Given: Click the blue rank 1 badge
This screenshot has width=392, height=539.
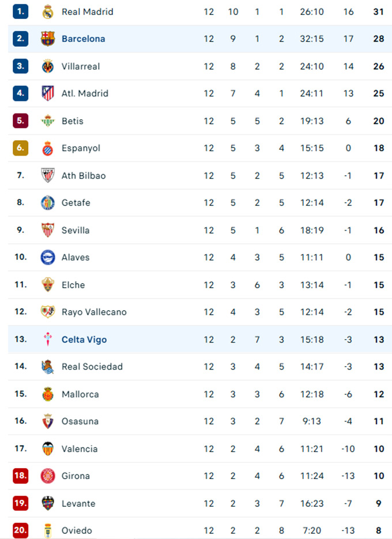Looking at the screenshot, I should 21,12.
